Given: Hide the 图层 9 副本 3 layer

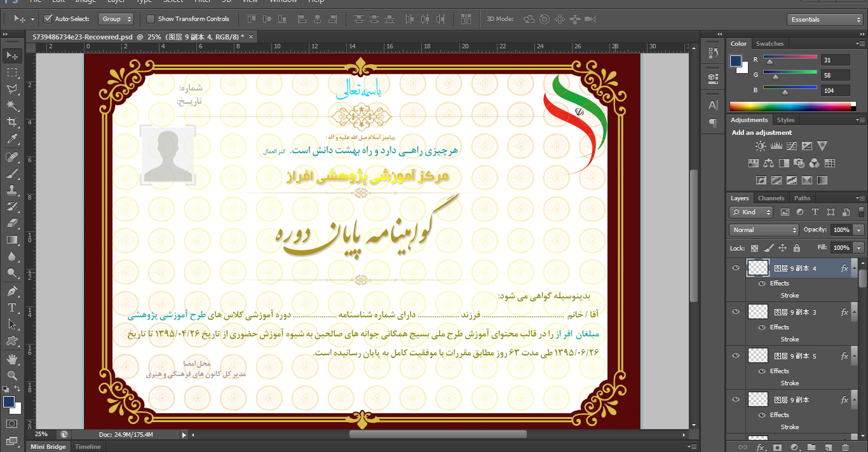Looking at the screenshot, I should point(736,312).
